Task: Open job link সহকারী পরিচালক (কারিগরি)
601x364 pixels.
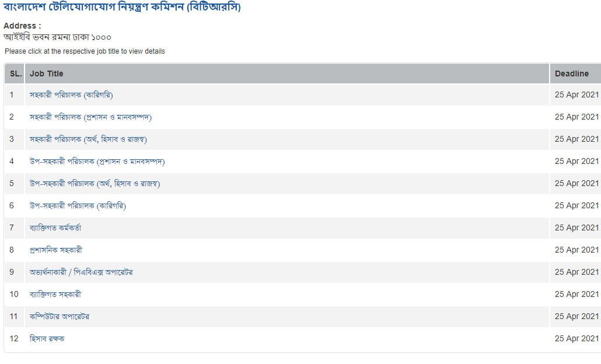Action: coord(75,94)
